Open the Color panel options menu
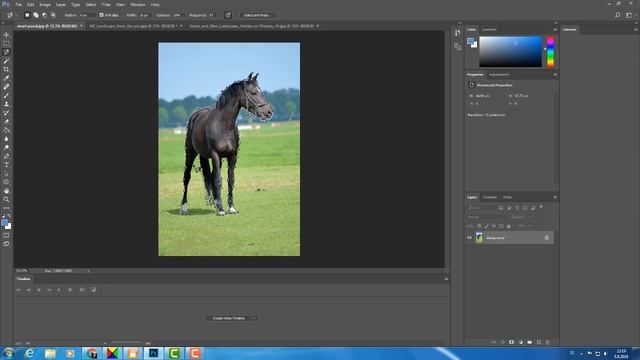640x360 pixels. tap(555, 29)
